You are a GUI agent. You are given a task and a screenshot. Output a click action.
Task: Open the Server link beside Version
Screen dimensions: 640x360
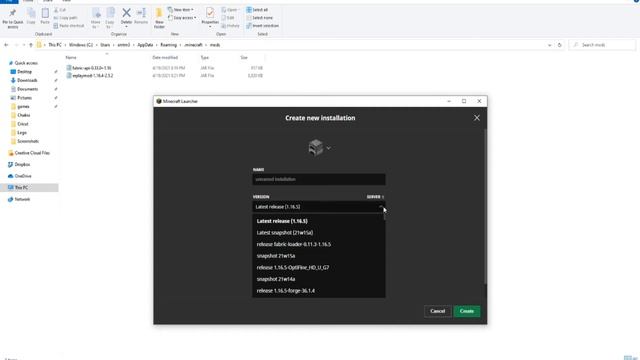[x=375, y=197]
